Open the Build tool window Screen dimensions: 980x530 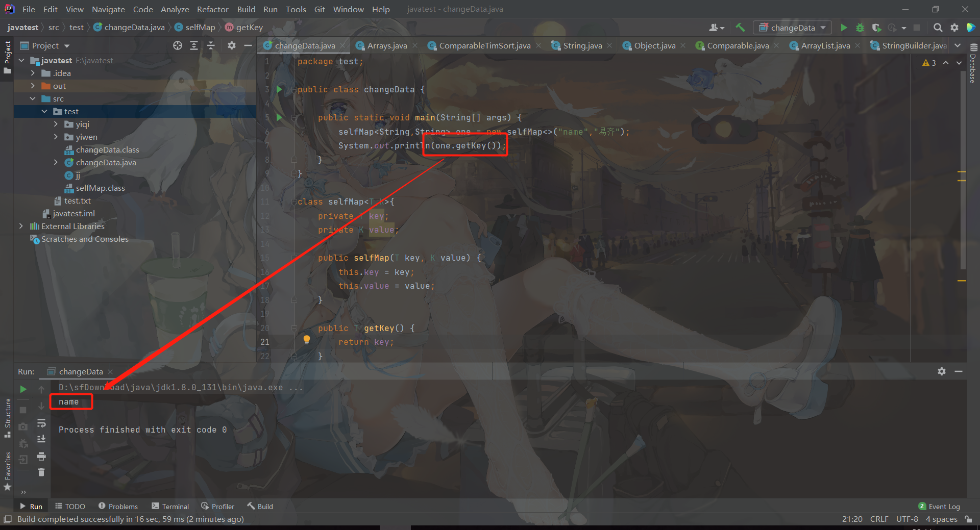(260, 506)
